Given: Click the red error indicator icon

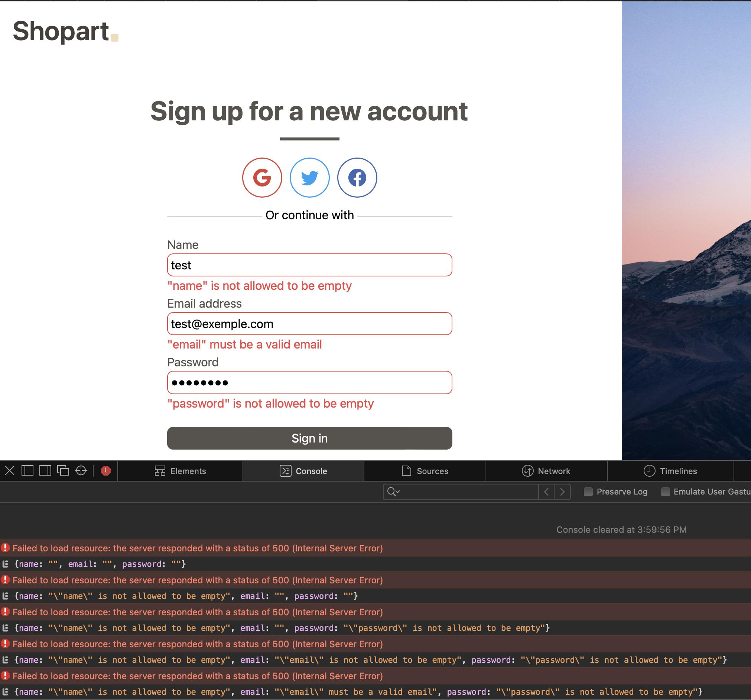Looking at the screenshot, I should pos(106,471).
